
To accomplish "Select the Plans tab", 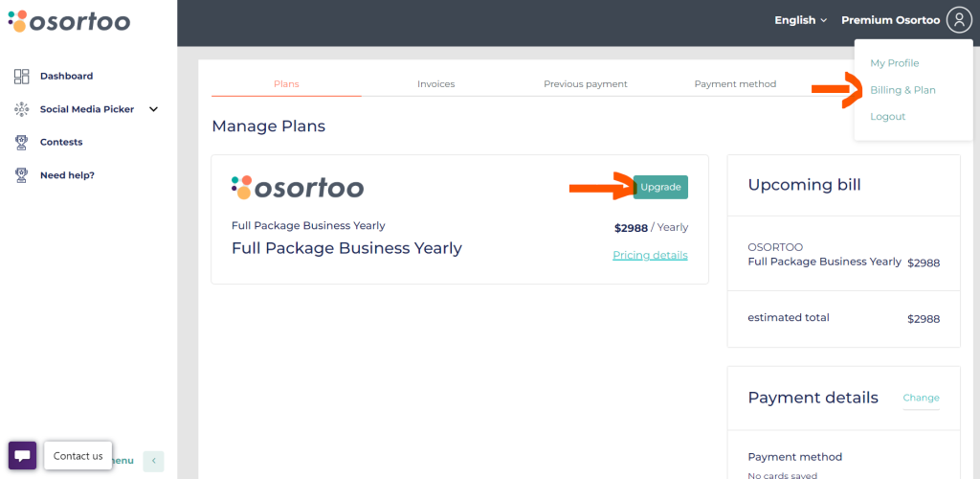I will click(x=286, y=83).
